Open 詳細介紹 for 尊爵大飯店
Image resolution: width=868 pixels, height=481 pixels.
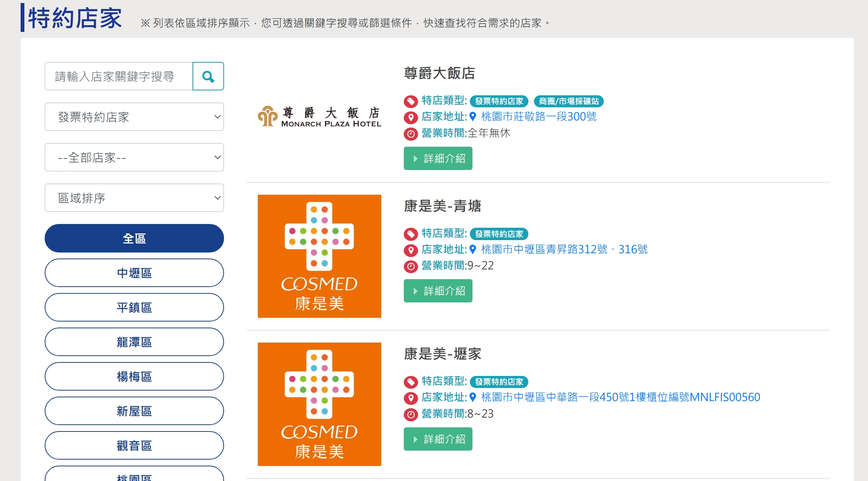tap(438, 158)
